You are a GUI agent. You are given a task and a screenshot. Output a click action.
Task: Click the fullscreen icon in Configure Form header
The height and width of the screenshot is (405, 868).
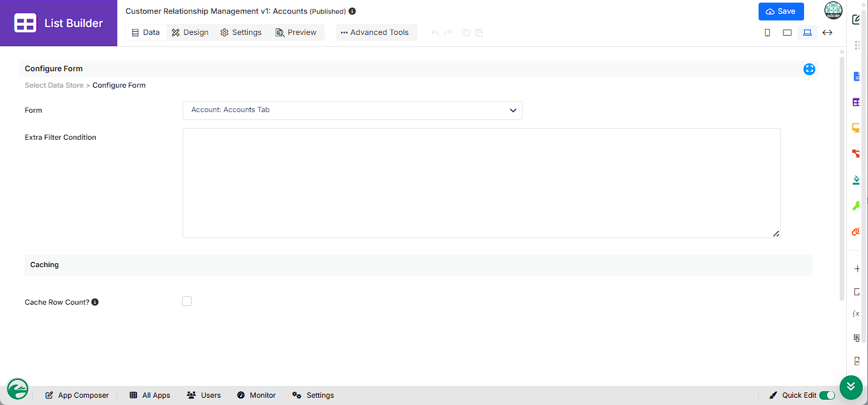coord(809,69)
